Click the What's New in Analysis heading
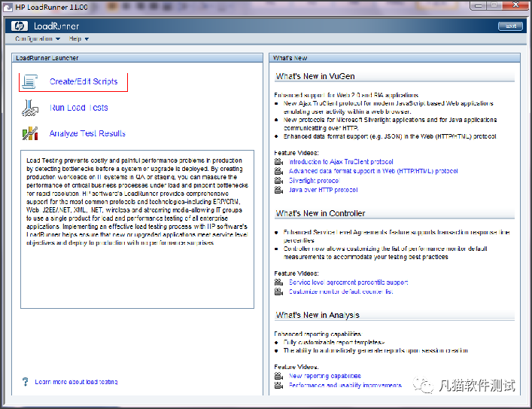The width and height of the screenshot is (532, 409). tap(318, 315)
